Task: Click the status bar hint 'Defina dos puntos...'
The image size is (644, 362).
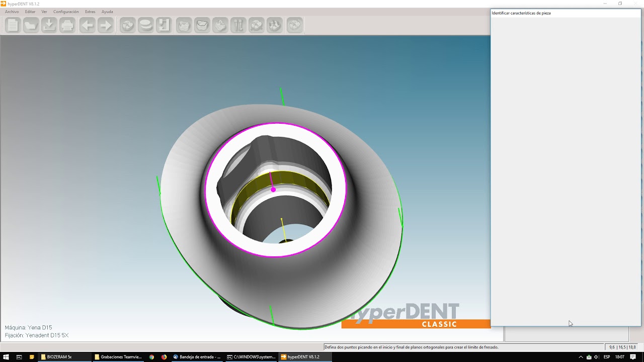Action: [412, 347]
